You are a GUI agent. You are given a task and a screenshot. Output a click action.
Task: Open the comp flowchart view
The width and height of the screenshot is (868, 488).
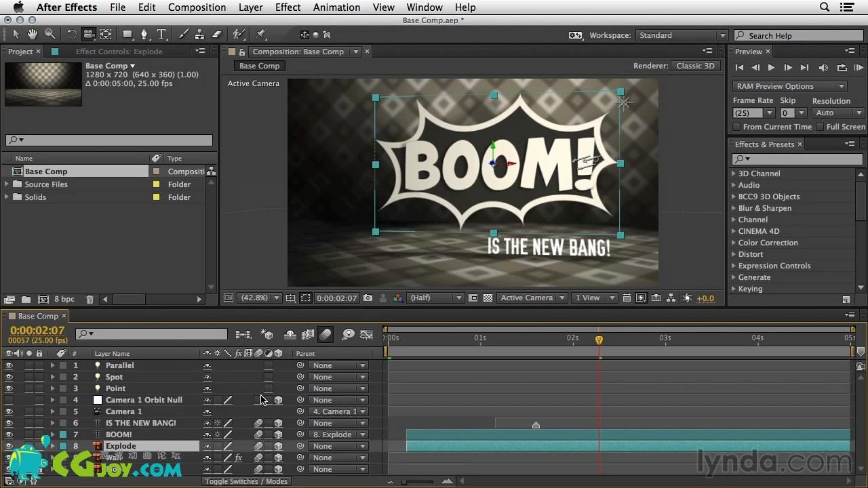click(x=671, y=298)
